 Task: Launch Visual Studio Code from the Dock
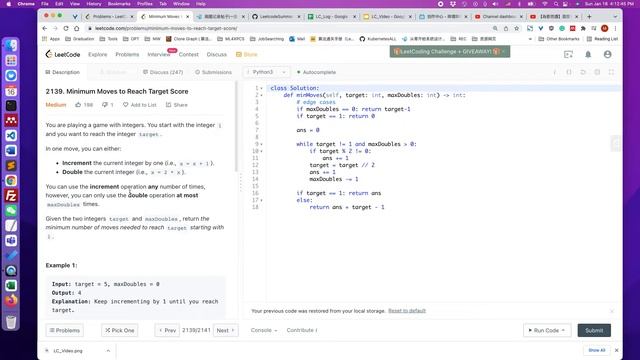(11, 136)
